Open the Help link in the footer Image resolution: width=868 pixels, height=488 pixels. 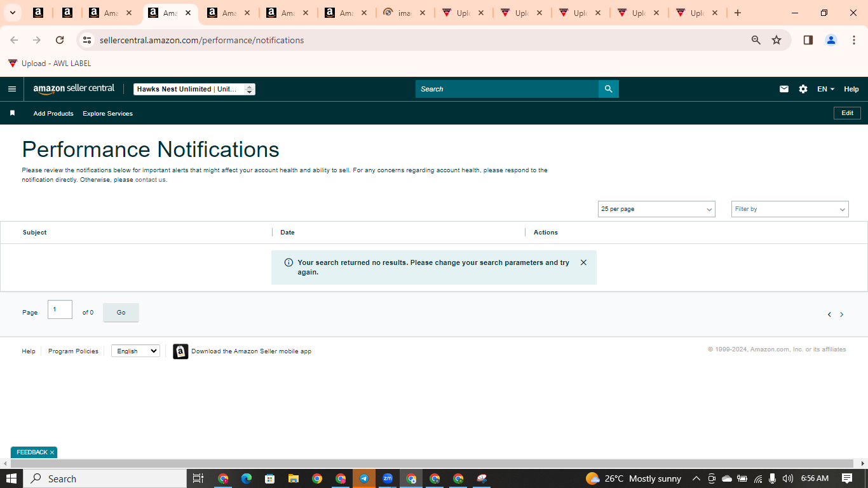[29, 351]
